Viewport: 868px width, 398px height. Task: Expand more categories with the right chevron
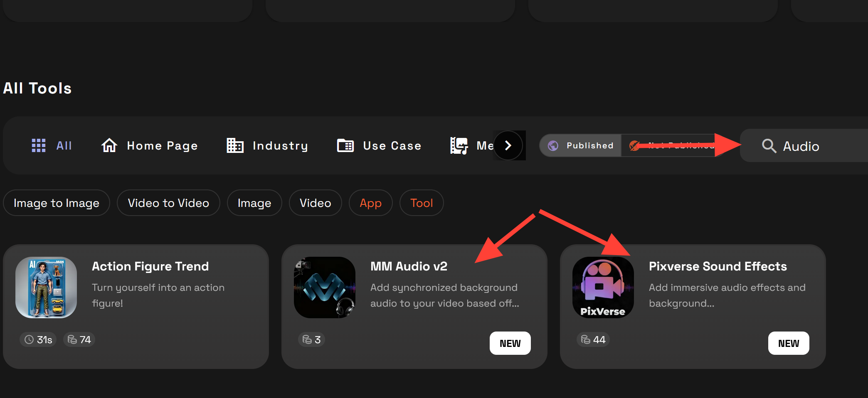[508, 145]
